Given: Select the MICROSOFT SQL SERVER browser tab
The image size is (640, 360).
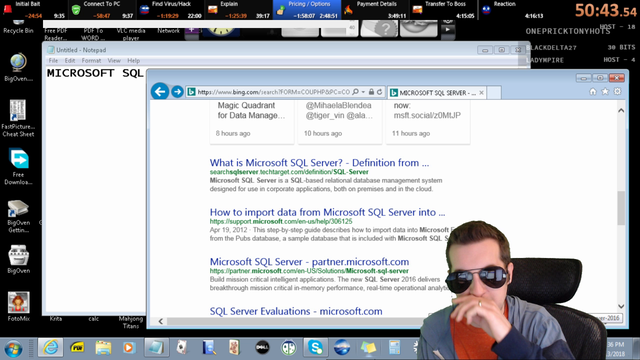Looking at the screenshot, I should [436, 93].
